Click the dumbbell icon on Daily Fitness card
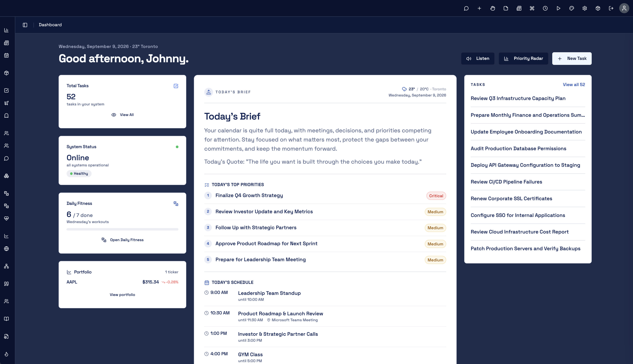 pos(176,204)
